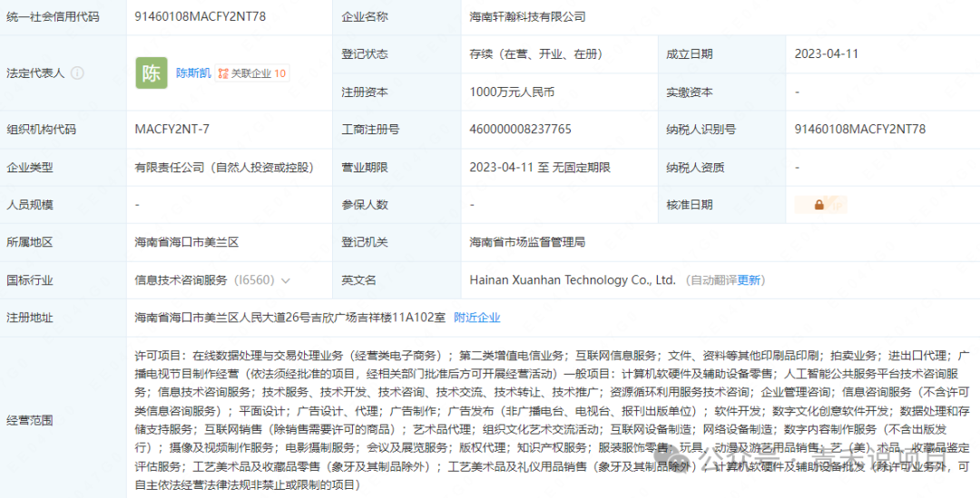
Task: Select English name Hainan Xuanhan Technology Co., Ltd.
Action: 573,280
